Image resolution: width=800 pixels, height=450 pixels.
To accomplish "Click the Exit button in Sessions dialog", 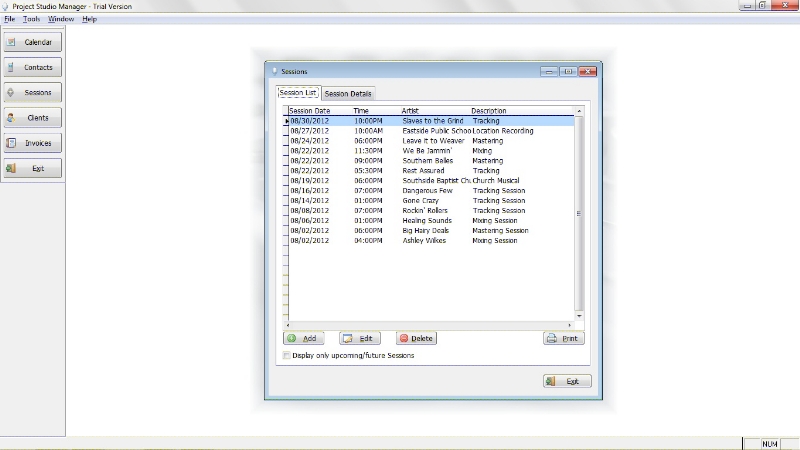I will [x=567, y=381].
